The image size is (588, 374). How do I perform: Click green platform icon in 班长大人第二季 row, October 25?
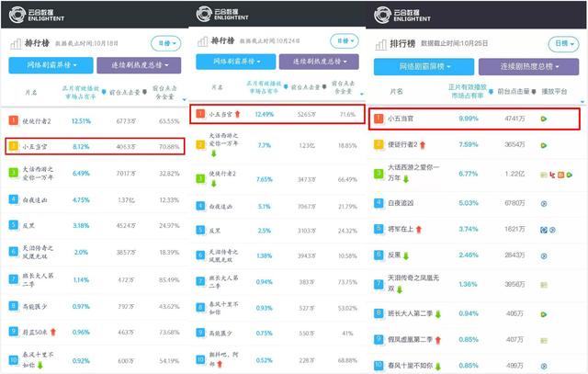click(543, 314)
